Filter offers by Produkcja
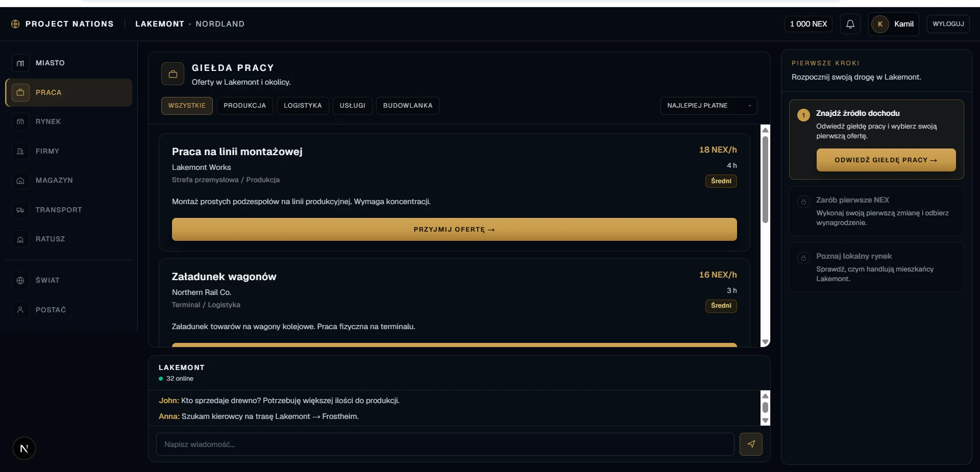 pyautogui.click(x=244, y=106)
